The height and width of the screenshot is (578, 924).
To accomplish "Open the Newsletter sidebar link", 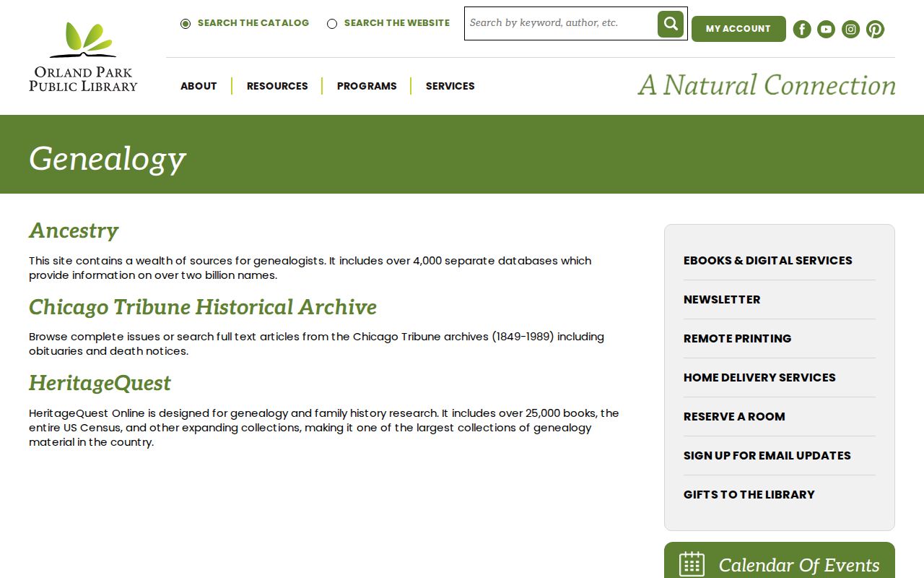I will coord(722,299).
